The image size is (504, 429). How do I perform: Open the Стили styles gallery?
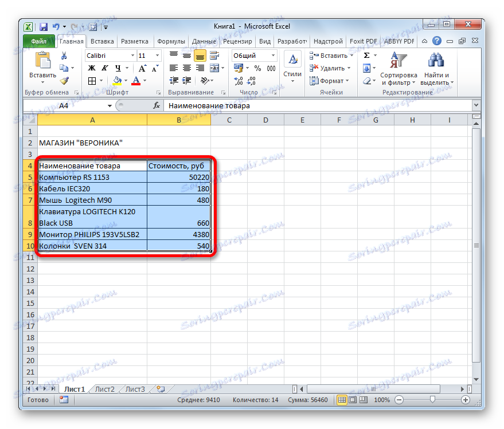[292, 68]
